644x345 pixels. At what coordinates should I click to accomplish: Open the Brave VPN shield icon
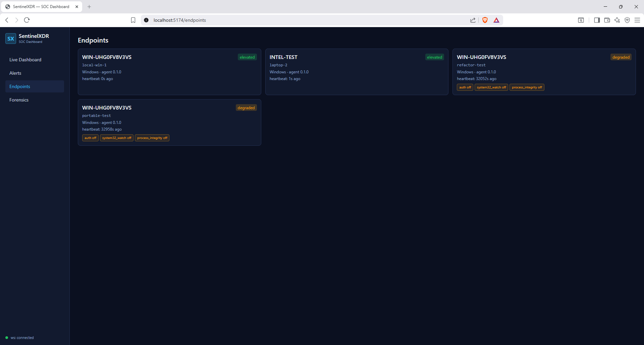627,20
